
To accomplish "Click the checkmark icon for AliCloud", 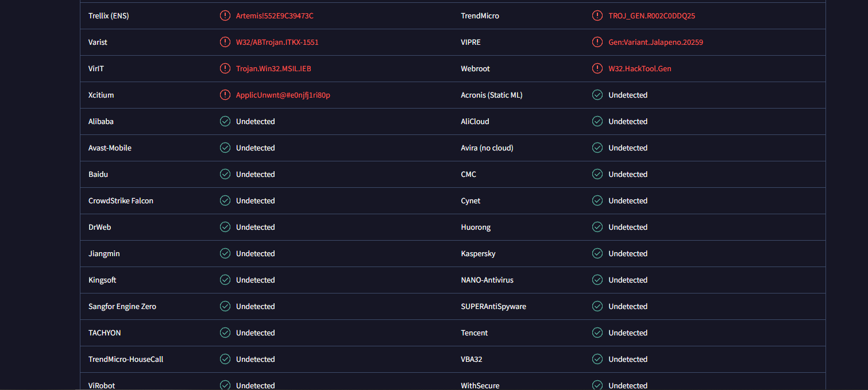I will pos(597,121).
